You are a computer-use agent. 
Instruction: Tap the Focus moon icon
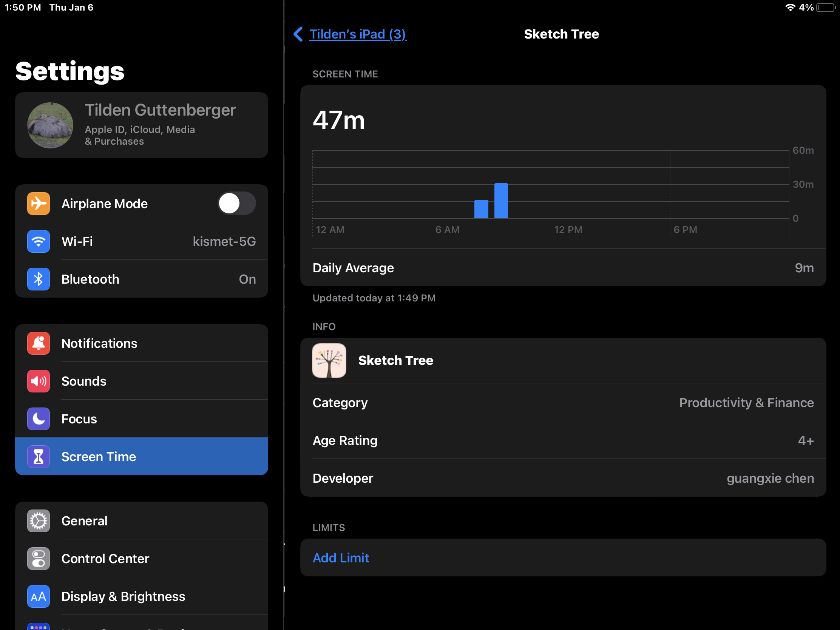coord(39,419)
